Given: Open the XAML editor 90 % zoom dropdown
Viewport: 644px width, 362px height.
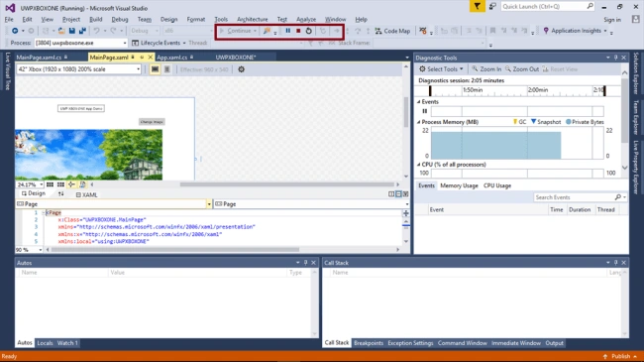Looking at the screenshot, I should (29, 250).
